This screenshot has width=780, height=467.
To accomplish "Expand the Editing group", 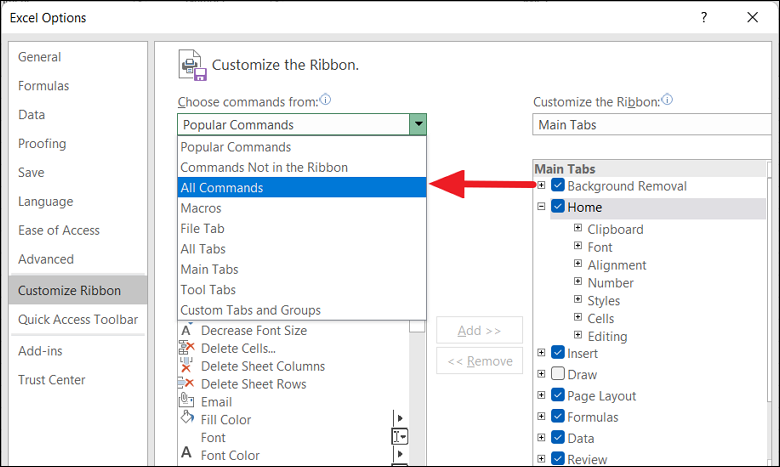I will point(578,335).
